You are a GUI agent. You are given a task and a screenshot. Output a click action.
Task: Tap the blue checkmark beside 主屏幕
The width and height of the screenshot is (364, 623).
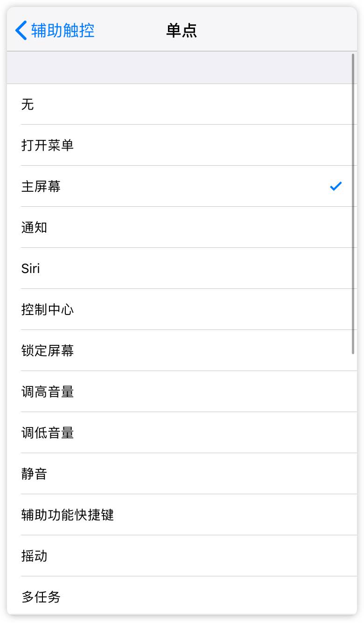336,186
